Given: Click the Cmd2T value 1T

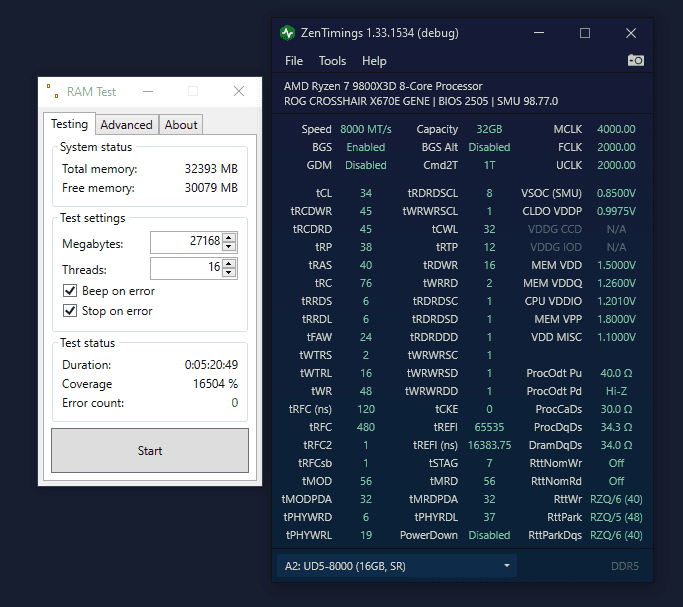Looking at the screenshot, I should click(x=489, y=165).
